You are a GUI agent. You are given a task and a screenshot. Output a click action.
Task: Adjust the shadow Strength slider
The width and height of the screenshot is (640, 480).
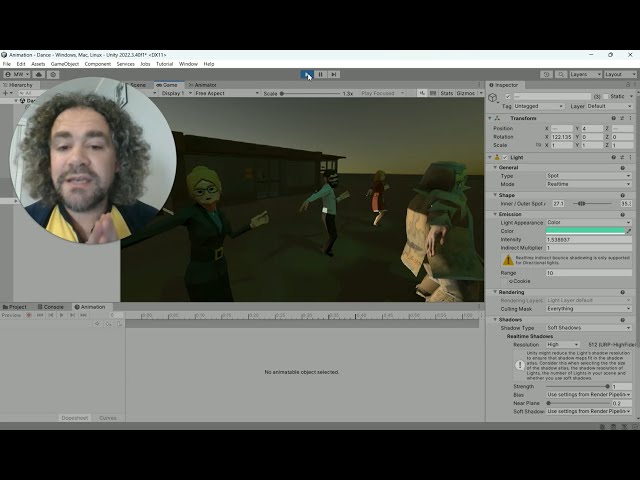[x=577, y=387]
